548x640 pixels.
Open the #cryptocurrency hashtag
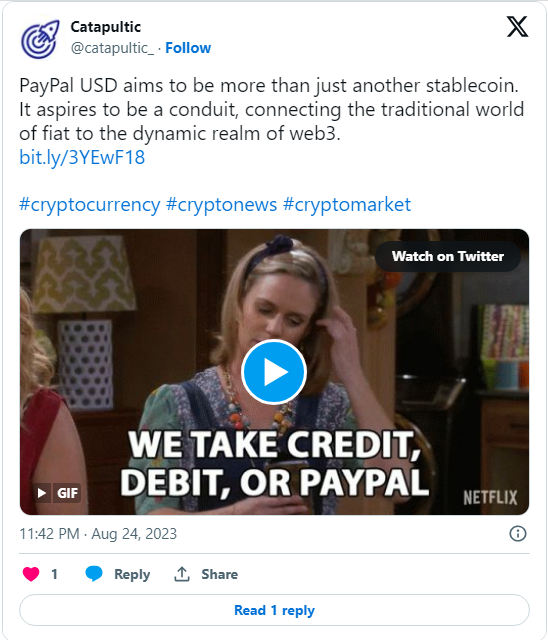90,204
